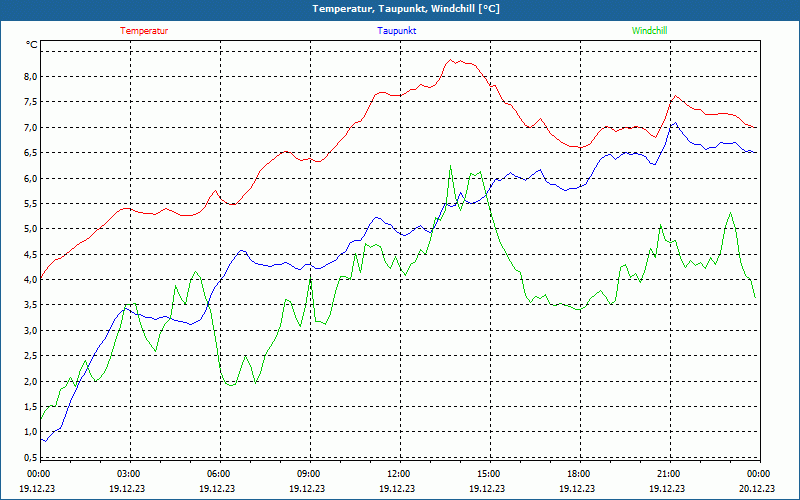Screen dimensions: 800x500
Task: Click the 20.12.23 date label
Action: coord(757,488)
